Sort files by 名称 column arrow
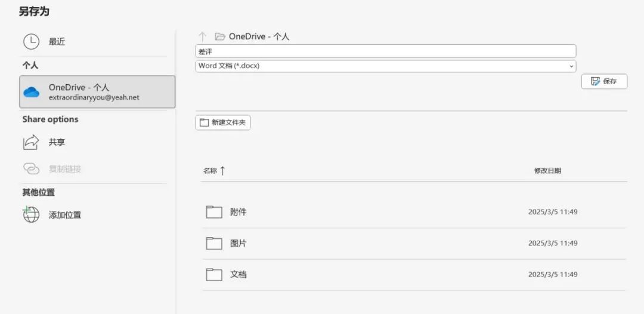Screen dimensions: 644x314 222,171
